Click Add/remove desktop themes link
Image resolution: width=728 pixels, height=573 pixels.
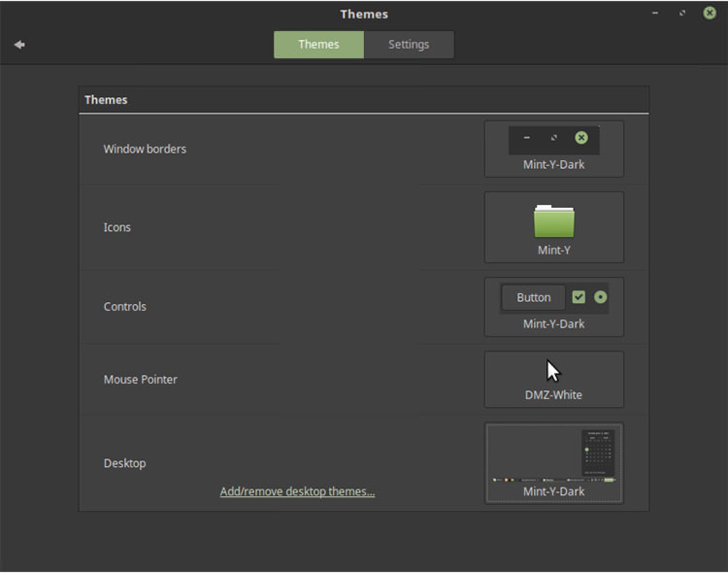(297, 491)
